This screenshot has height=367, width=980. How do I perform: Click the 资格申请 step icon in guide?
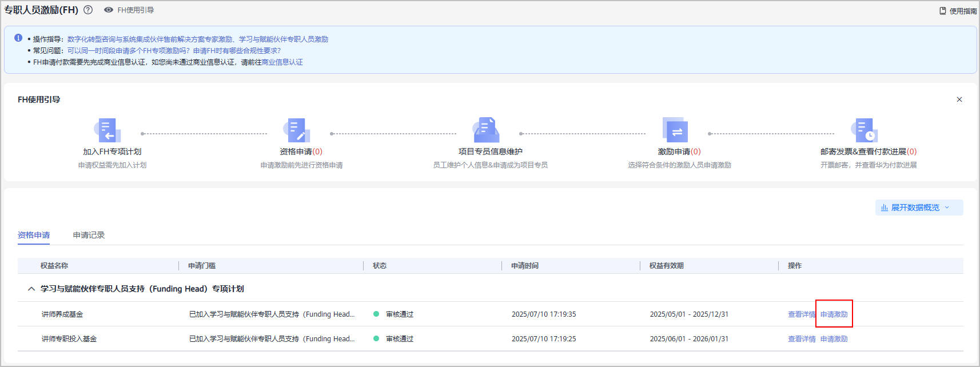(297, 130)
